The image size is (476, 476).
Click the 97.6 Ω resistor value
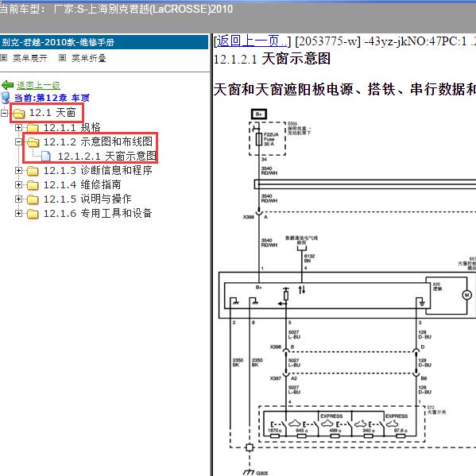click(x=401, y=431)
